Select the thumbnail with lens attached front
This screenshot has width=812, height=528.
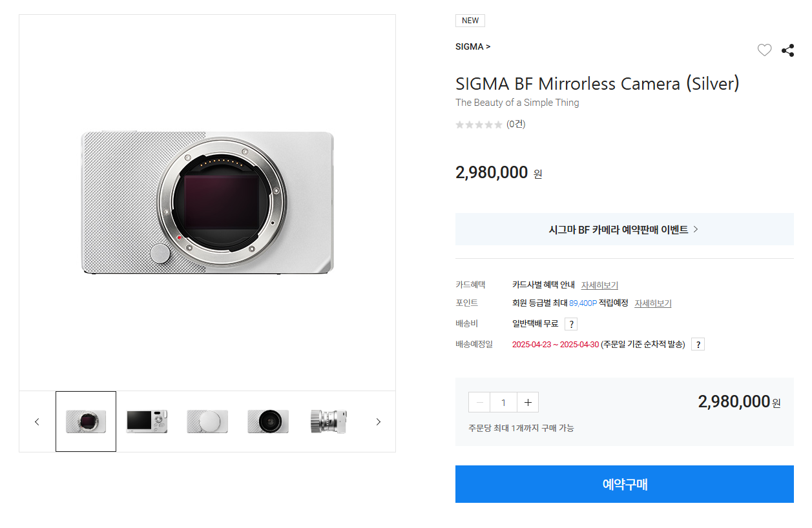[268, 421]
